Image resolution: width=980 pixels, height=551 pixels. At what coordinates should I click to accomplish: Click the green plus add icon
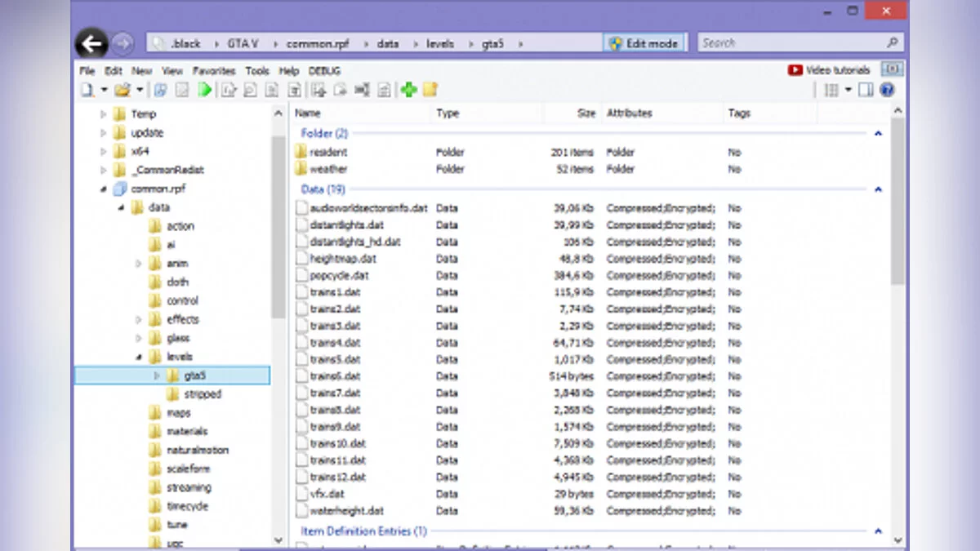click(409, 90)
